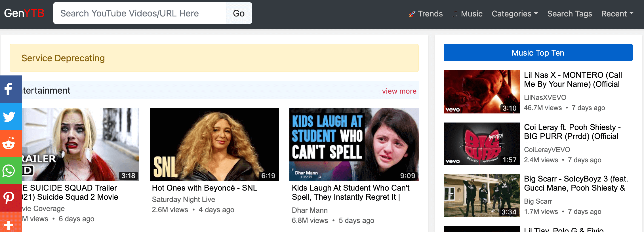This screenshot has height=232, width=644.
Task: Open Kids Laugh At Student thumbnail
Action: (354, 145)
